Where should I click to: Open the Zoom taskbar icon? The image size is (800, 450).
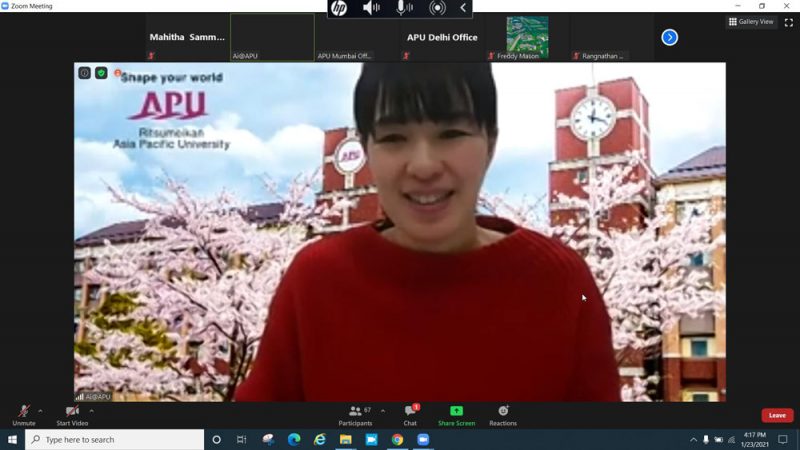click(423, 439)
